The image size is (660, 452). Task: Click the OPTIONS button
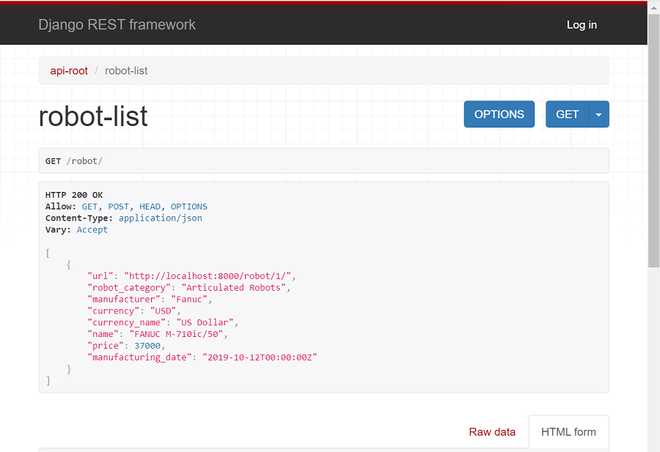tap(499, 114)
